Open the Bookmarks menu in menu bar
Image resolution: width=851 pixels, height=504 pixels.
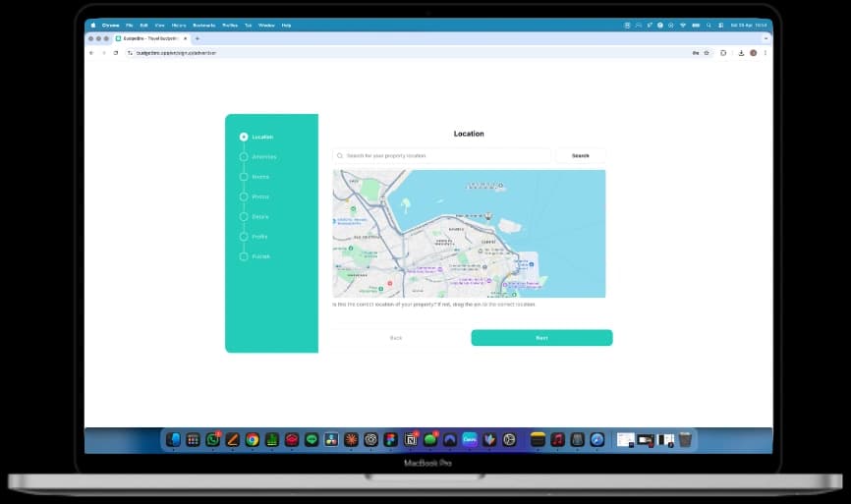204,25
